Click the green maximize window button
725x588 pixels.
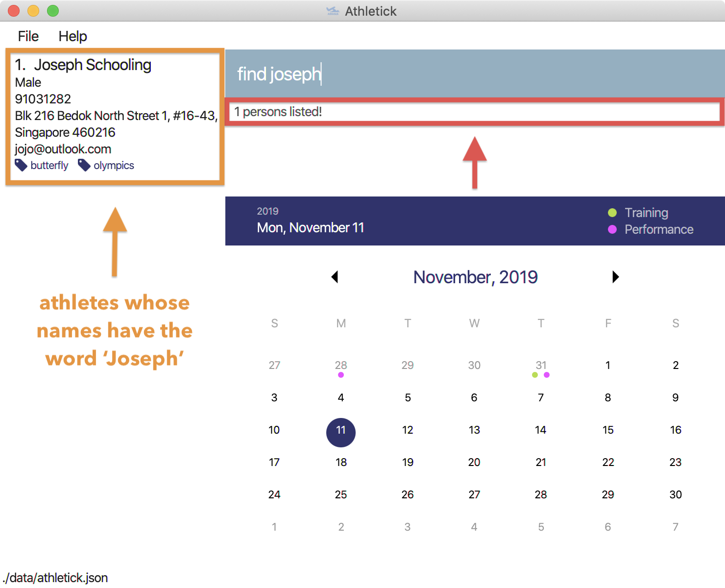click(x=53, y=11)
